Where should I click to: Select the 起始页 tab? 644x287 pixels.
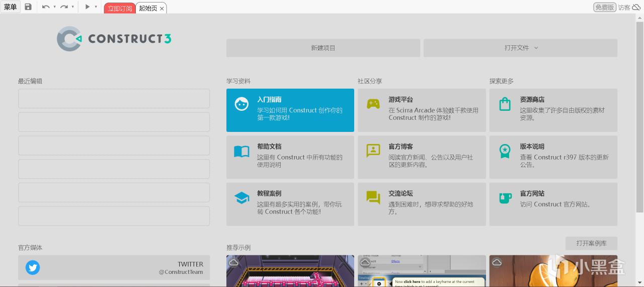[148, 9]
